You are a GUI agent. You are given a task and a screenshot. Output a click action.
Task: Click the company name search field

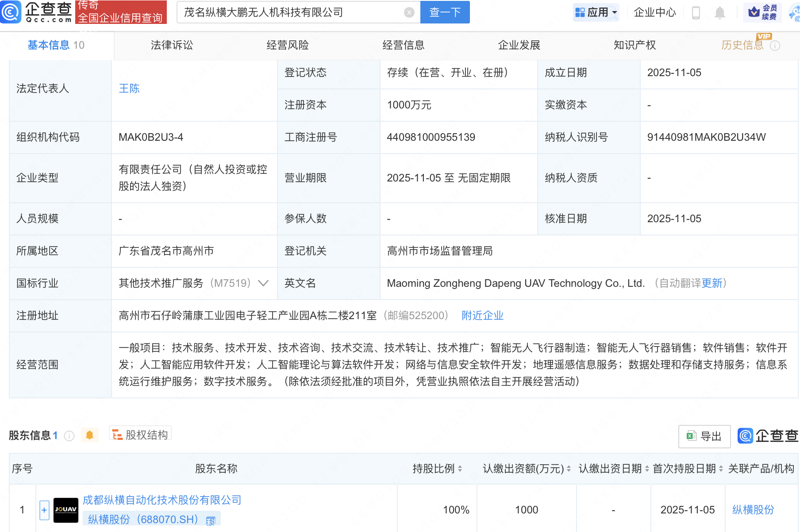pyautogui.click(x=292, y=12)
